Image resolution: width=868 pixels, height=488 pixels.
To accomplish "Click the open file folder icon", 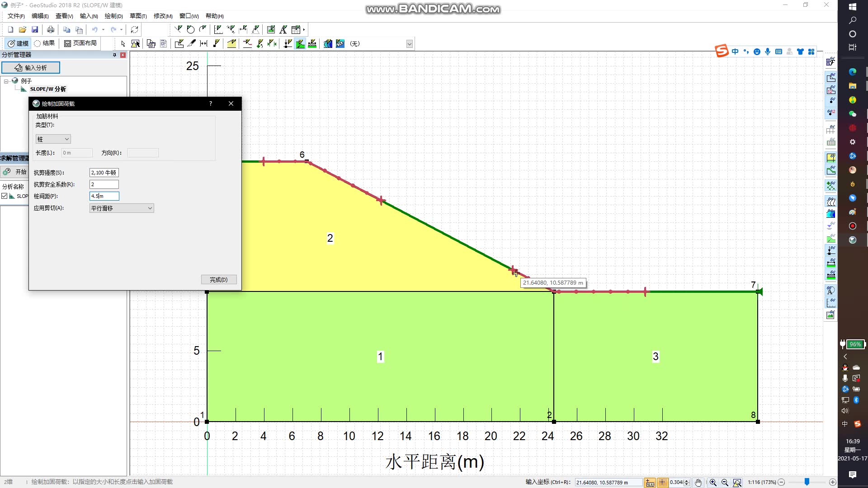I will [23, 30].
